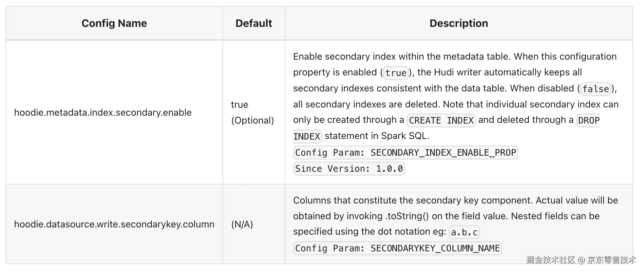Click the inline 'false' code snippet
The image size is (644, 272).
coord(596,89)
